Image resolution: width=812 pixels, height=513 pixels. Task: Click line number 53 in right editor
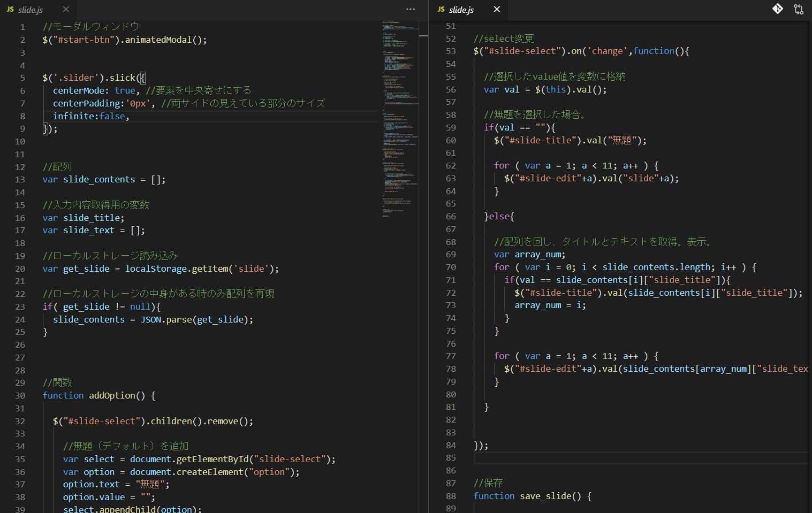451,51
